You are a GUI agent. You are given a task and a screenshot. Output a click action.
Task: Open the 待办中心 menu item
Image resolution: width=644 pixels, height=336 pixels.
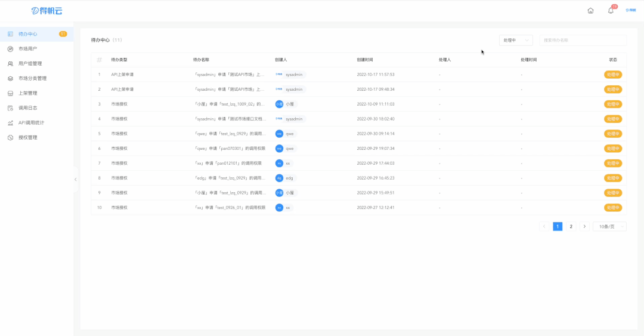36,34
